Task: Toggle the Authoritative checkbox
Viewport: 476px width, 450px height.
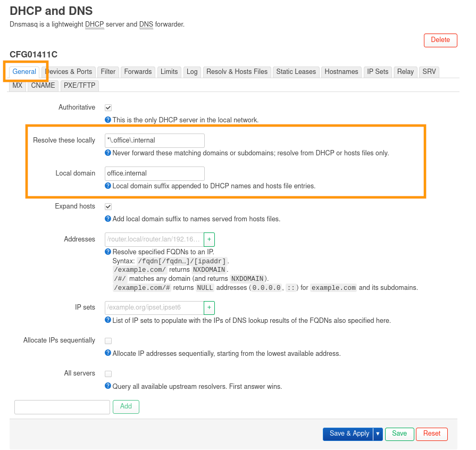Action: 108,107
